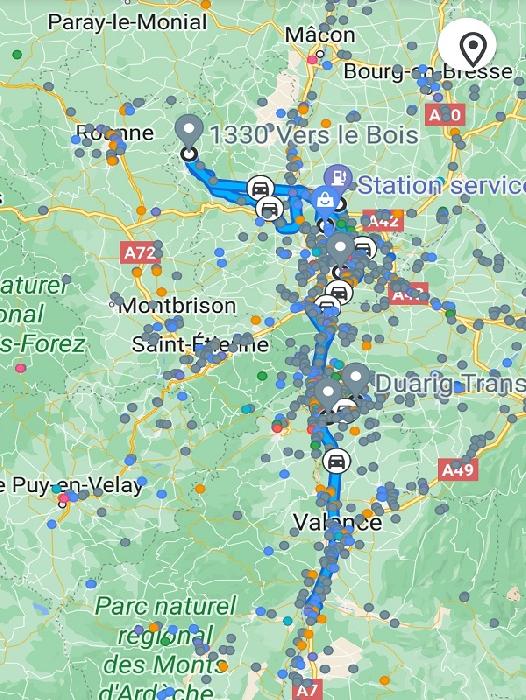Tap the Duarig Trans location pin

(x=355, y=379)
